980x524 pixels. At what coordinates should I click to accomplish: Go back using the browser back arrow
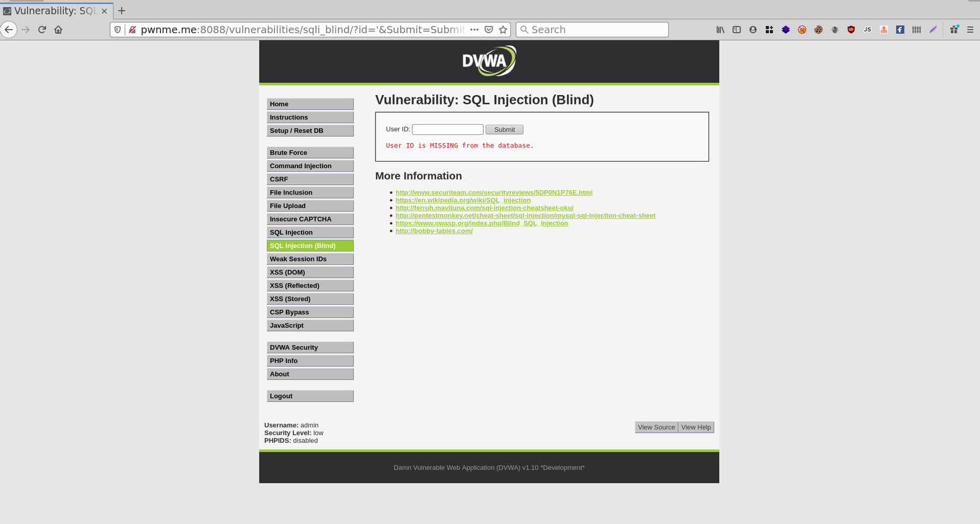coord(9,30)
